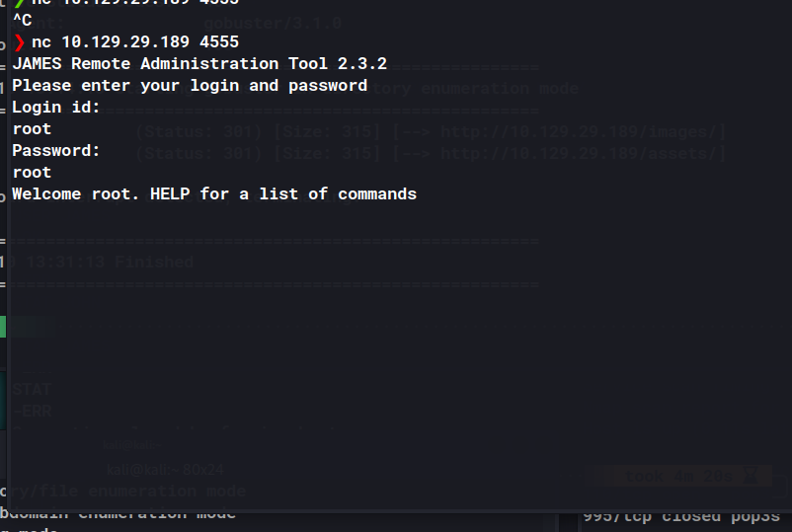The height and width of the screenshot is (532, 792).
Task: Click the 'Password:' prompt text
Action: pyautogui.click(x=56, y=151)
